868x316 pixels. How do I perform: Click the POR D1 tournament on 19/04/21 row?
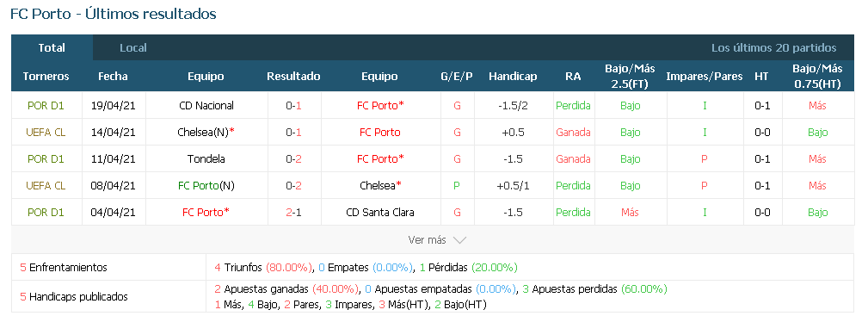pos(46,105)
